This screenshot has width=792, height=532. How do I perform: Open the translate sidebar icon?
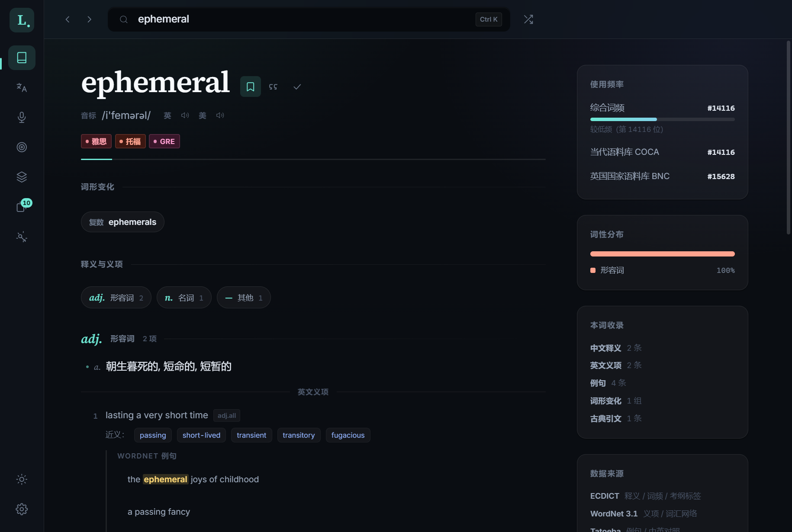tap(22, 87)
